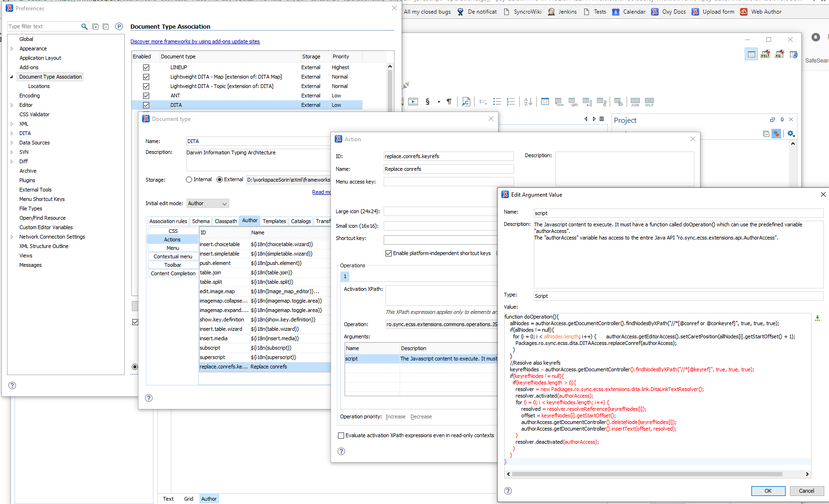Click Expand All icon in Preferences

point(95,27)
